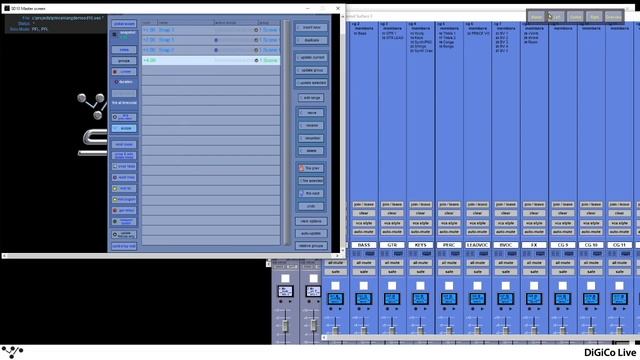The width and height of the screenshot is (640, 360).
Task: Click join / leave on the BASS group
Action: (364, 204)
